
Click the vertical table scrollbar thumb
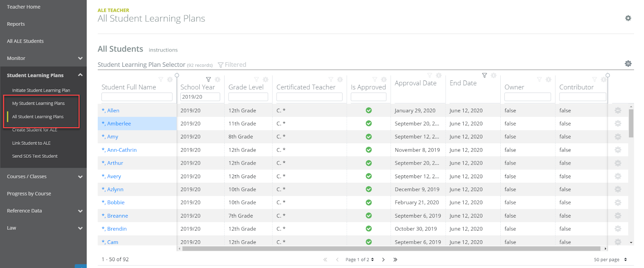(x=631, y=123)
